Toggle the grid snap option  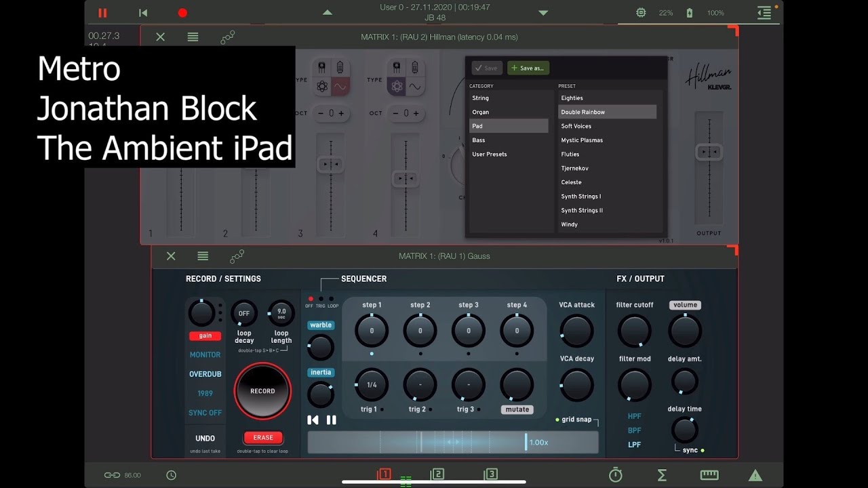point(573,420)
